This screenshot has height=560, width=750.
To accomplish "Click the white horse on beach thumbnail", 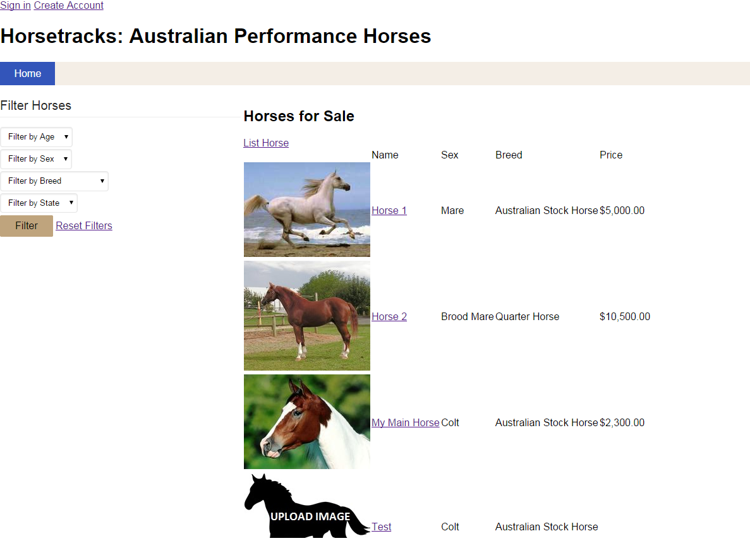I will [x=306, y=209].
